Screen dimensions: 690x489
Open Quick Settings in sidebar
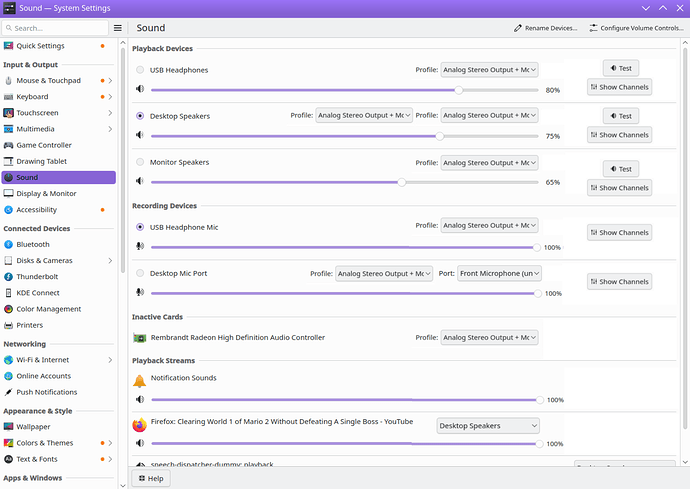58,46
